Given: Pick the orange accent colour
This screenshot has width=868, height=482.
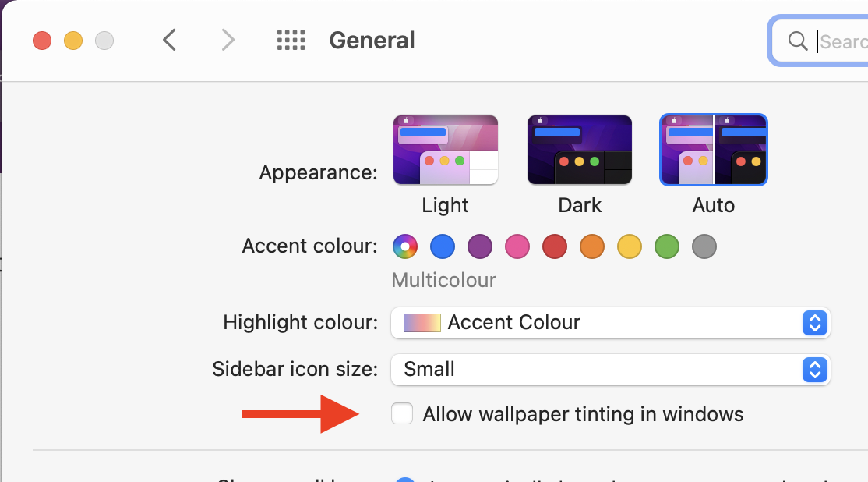Looking at the screenshot, I should tap(592, 247).
